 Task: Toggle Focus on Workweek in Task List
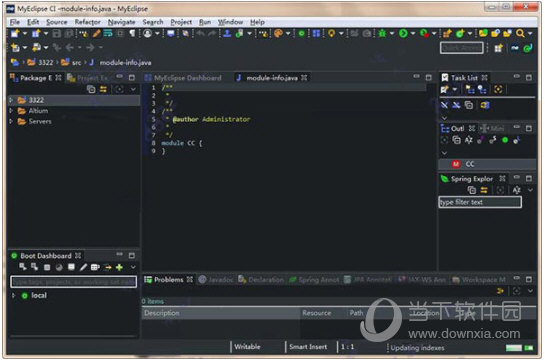498,90
